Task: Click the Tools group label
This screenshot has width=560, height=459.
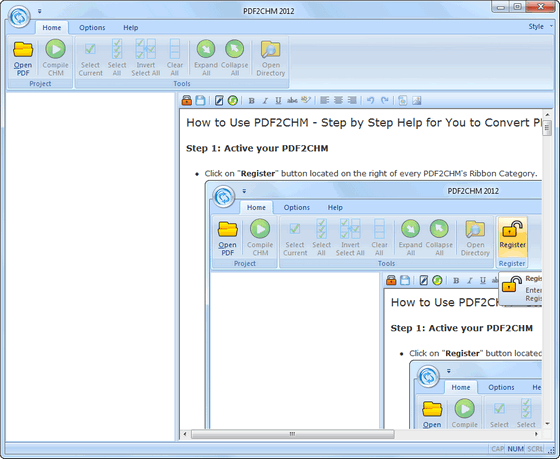Action: coord(182,84)
